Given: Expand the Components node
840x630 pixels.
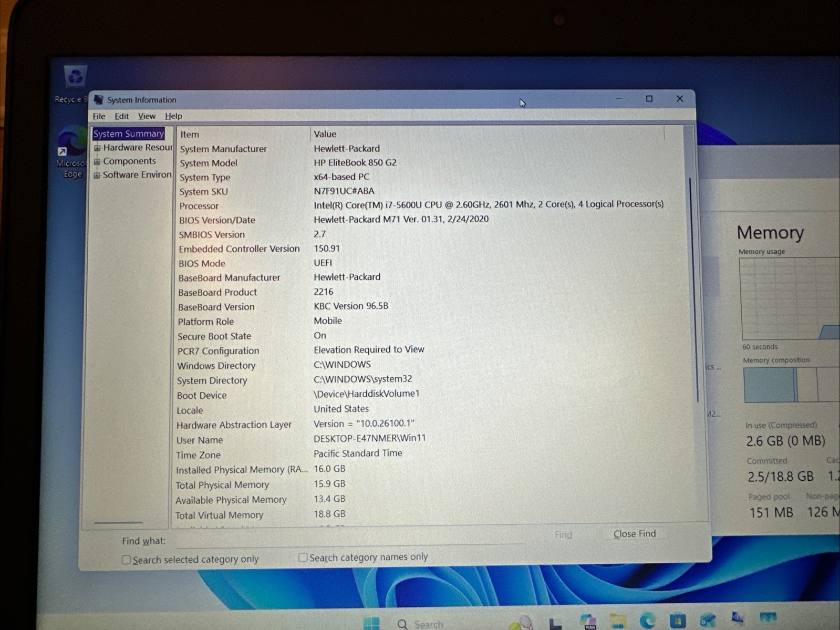Looking at the screenshot, I should (97, 162).
